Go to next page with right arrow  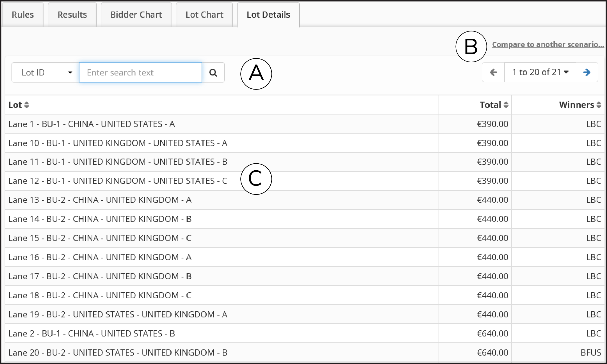(x=587, y=72)
